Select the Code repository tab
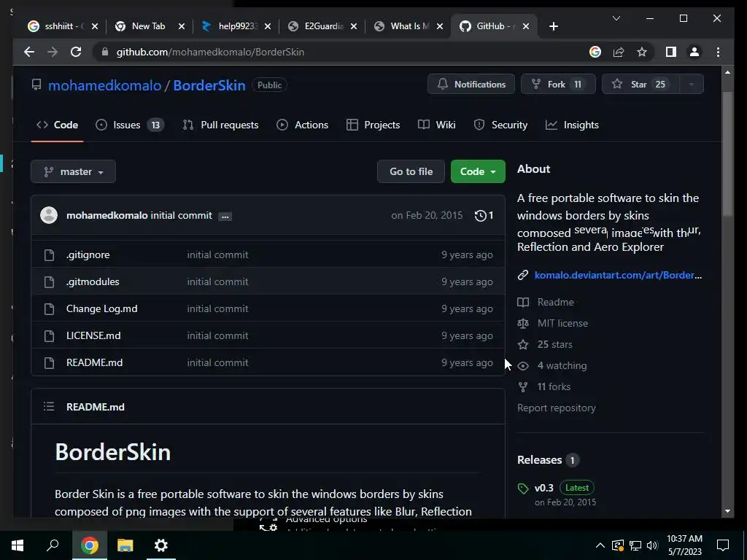Image resolution: width=747 pixels, height=560 pixels. [x=57, y=125]
